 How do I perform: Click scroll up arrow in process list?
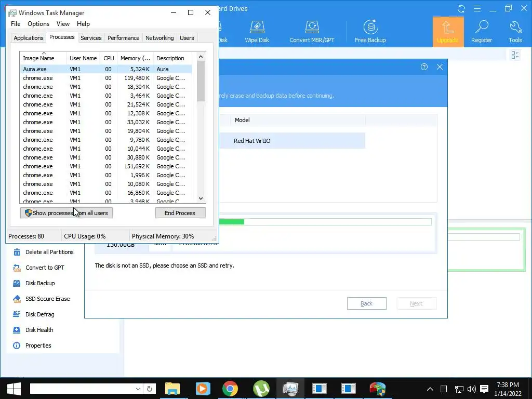coord(201,57)
